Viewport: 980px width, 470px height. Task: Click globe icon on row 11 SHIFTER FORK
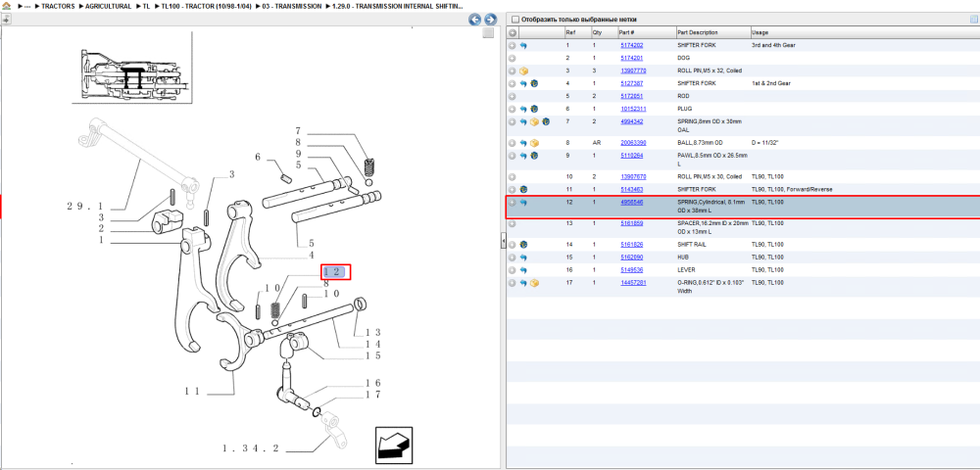(x=523, y=189)
